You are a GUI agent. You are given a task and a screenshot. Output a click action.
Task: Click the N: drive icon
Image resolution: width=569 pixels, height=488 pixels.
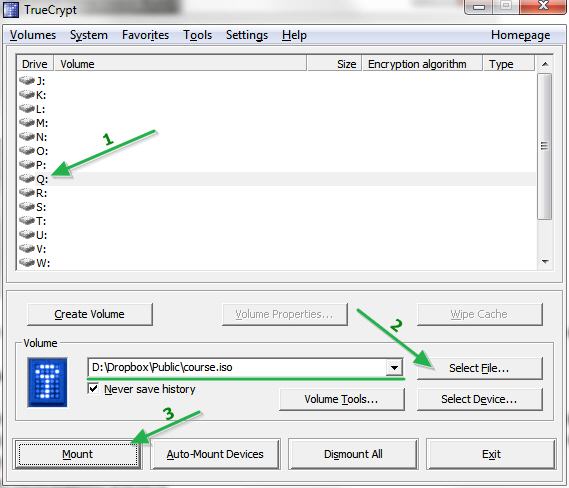pyautogui.click(x=27, y=137)
